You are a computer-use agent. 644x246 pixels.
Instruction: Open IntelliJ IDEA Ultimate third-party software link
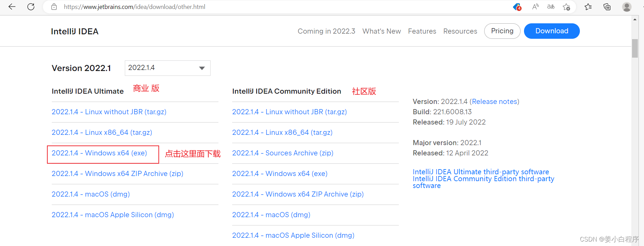coord(481,172)
